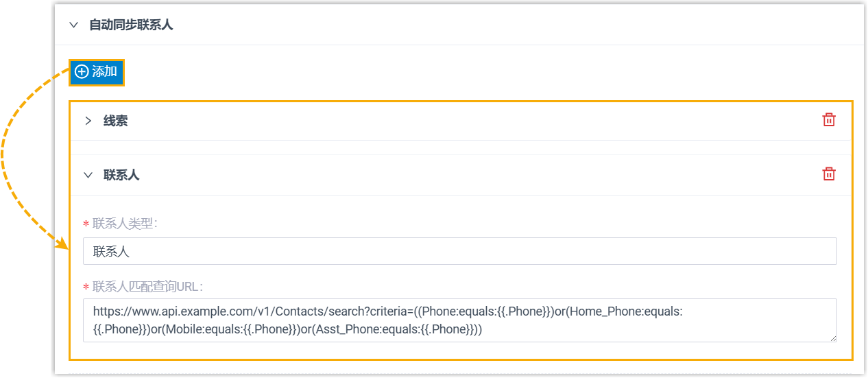Click into the 联系人匹配查询URL text area
The image size is (868, 378).
459,320
